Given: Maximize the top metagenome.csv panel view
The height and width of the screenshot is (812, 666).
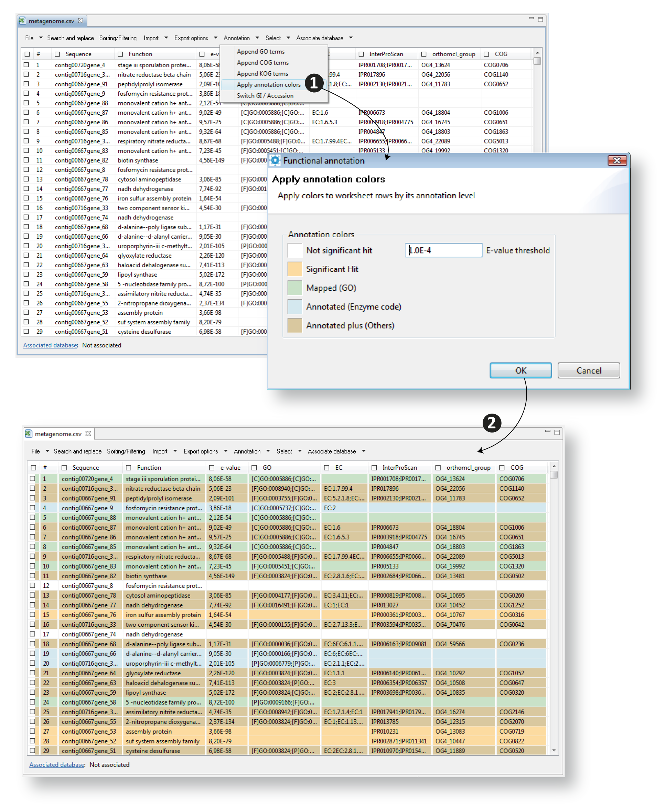Looking at the screenshot, I should pos(540,19).
